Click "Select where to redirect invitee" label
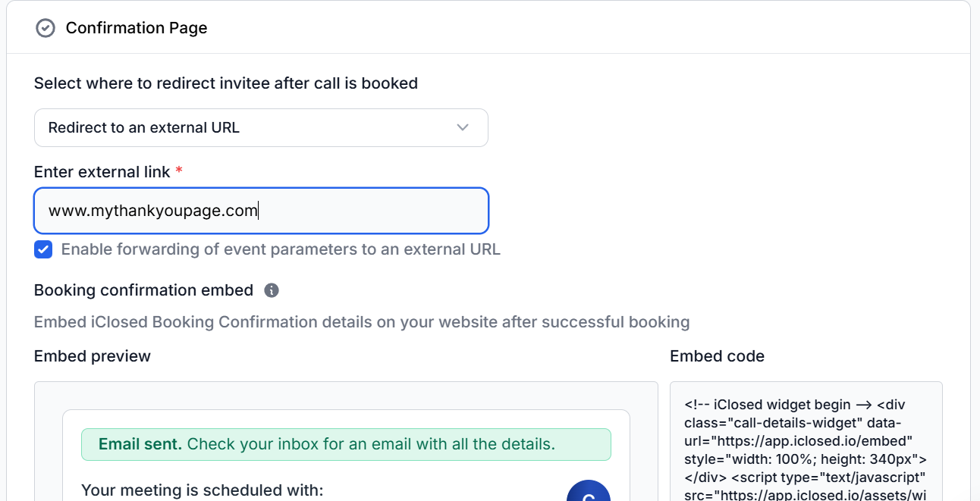980x501 pixels. pos(226,83)
